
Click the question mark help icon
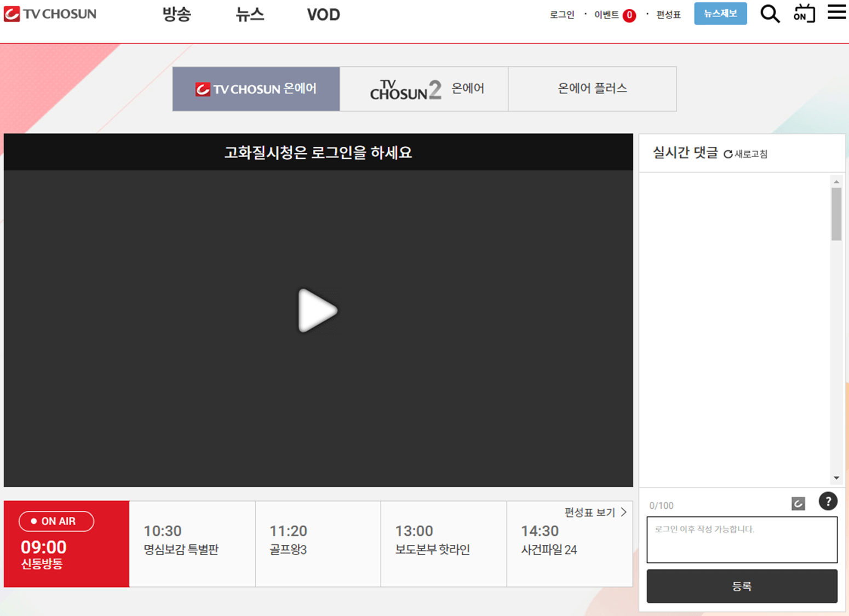click(828, 501)
